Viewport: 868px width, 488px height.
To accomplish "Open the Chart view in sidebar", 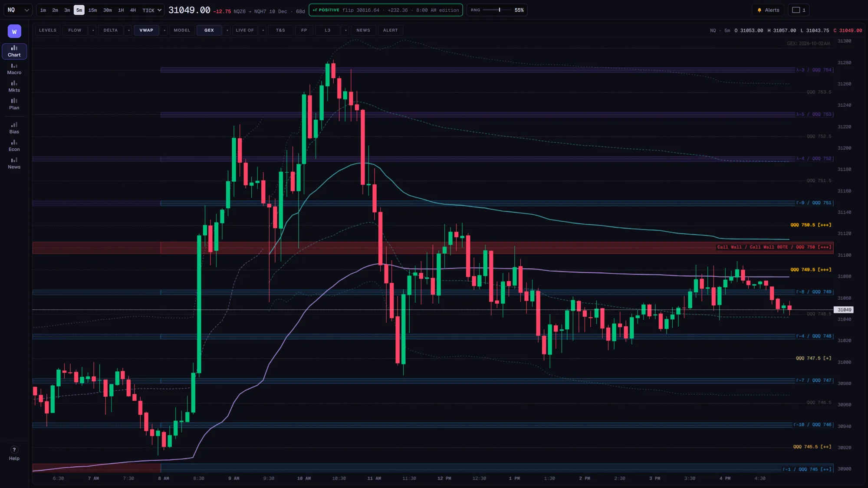I will tap(14, 51).
